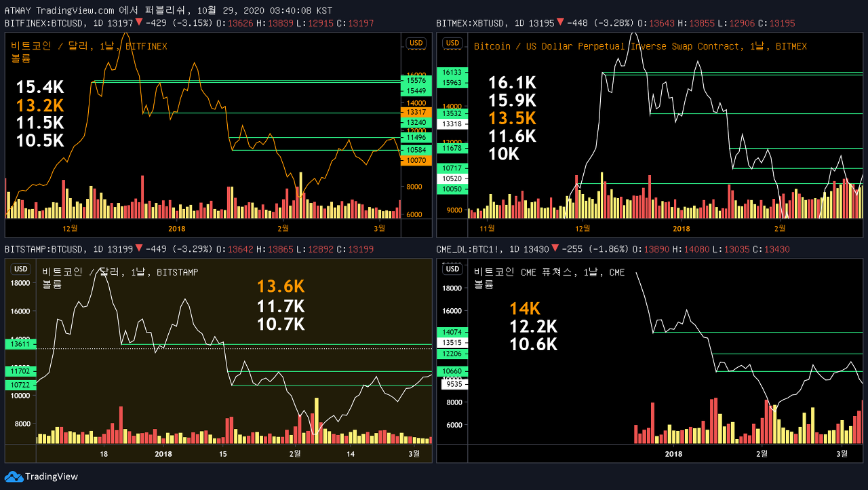Screen dimensions: 868x490
Task: Click the 볼륨 indicator label on BITFINEX chart
Action: (x=20, y=58)
